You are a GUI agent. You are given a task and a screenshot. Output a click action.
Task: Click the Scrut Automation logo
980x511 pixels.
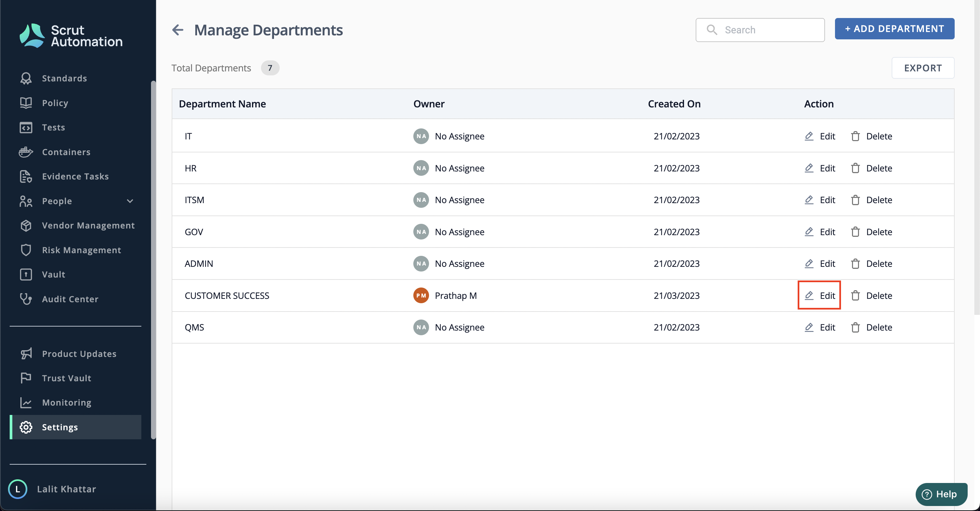71,35
